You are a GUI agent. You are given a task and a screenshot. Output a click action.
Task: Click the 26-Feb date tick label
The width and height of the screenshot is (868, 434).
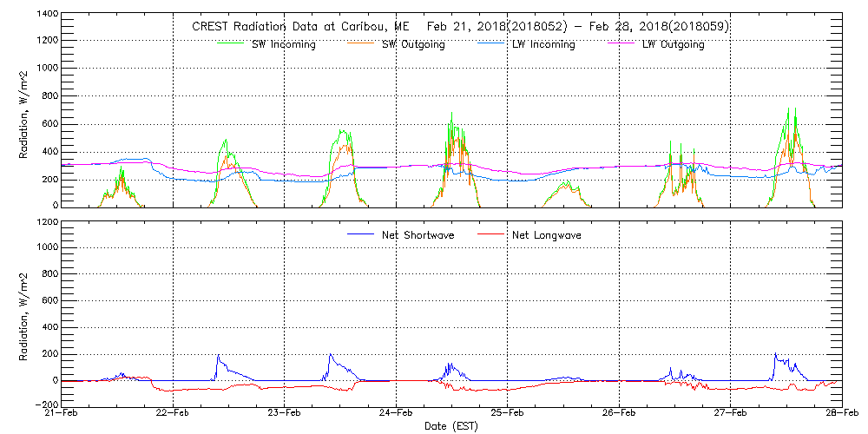pos(619,414)
